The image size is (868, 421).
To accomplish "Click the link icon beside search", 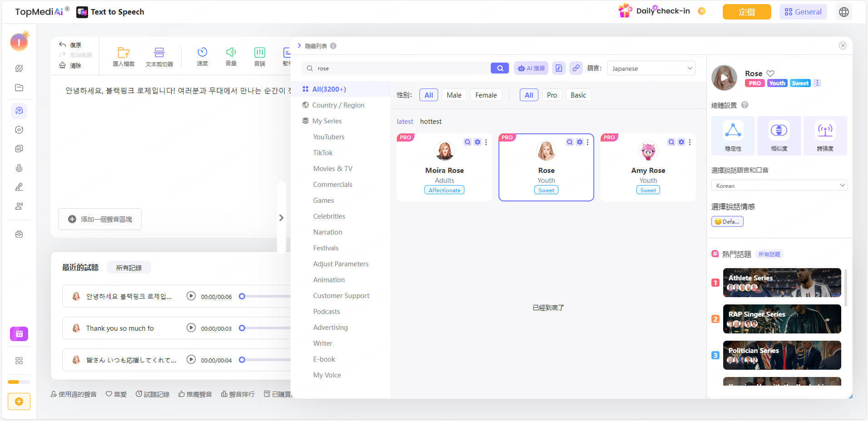I will coord(576,68).
